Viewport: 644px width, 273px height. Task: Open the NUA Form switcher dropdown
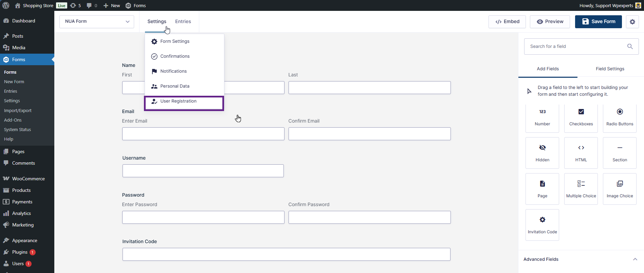click(x=97, y=21)
